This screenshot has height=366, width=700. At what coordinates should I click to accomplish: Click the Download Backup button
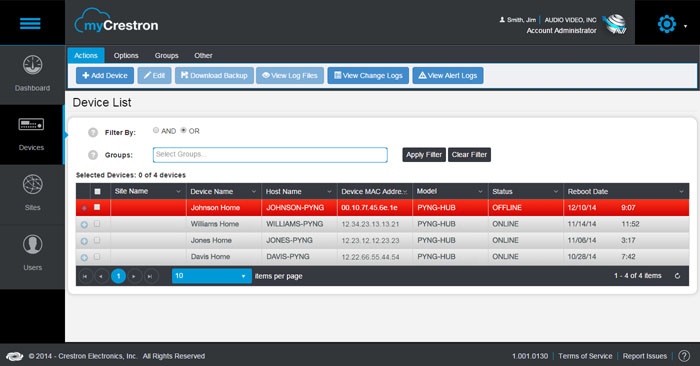(214, 75)
